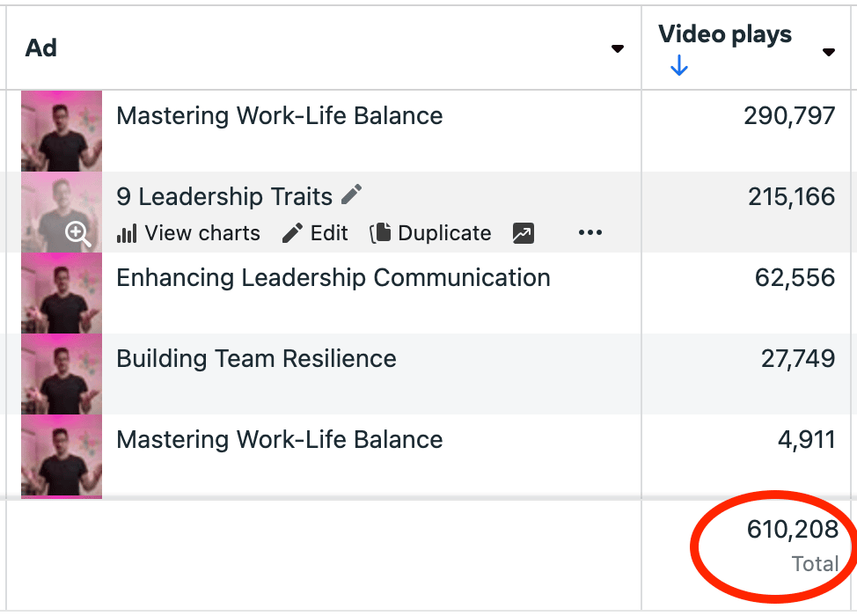Select the 215,166 video plays value

(791, 197)
